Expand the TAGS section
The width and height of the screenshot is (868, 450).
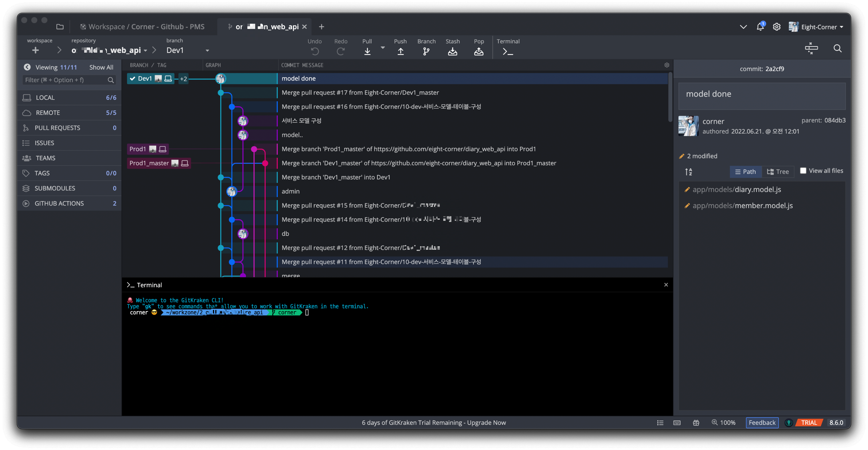69,173
